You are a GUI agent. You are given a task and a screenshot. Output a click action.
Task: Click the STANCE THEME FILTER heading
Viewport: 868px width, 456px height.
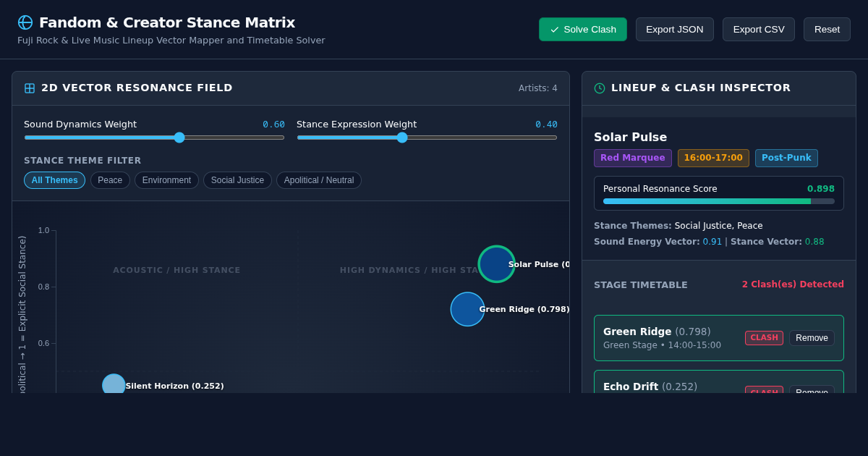click(x=82, y=161)
